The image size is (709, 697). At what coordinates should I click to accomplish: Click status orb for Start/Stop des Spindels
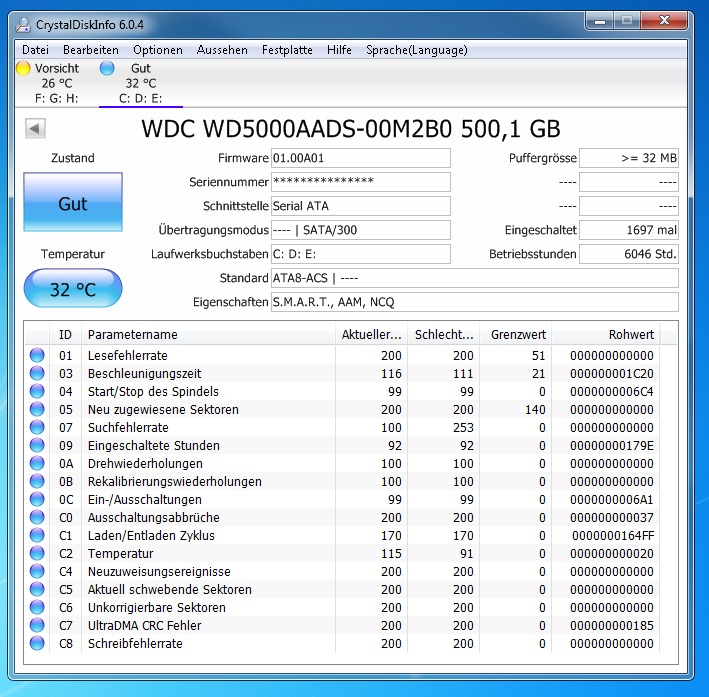(x=37, y=391)
